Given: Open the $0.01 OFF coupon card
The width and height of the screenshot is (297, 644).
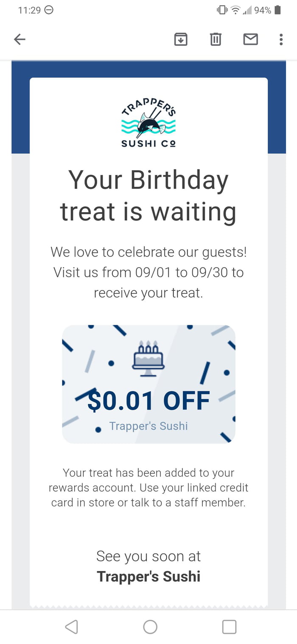Looking at the screenshot, I should coord(148,384).
